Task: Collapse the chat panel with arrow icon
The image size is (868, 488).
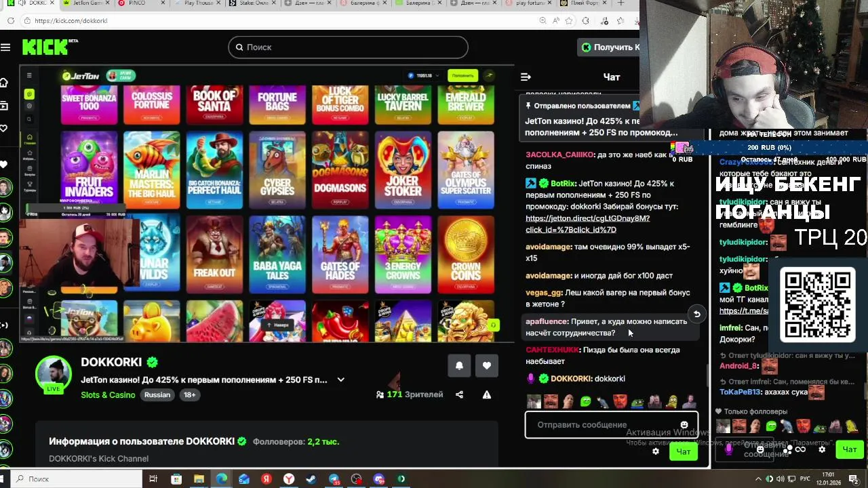Action: coord(526,77)
